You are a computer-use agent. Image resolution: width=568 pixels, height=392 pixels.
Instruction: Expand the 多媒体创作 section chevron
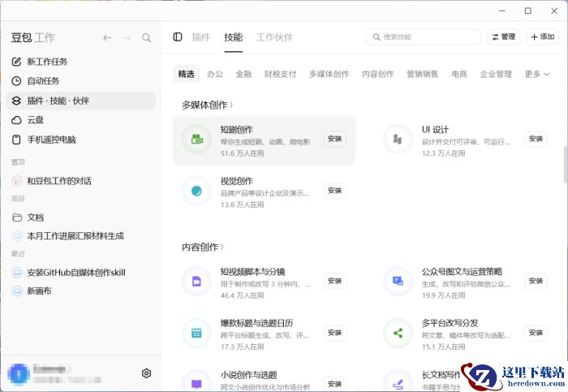tap(231, 105)
